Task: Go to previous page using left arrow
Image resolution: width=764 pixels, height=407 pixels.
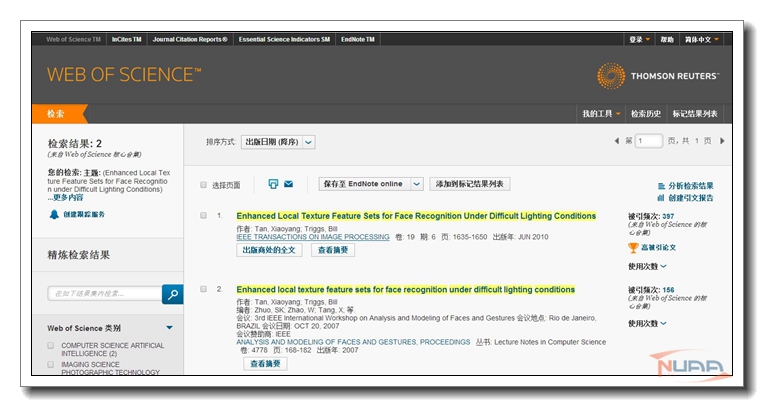Action: tap(617, 141)
